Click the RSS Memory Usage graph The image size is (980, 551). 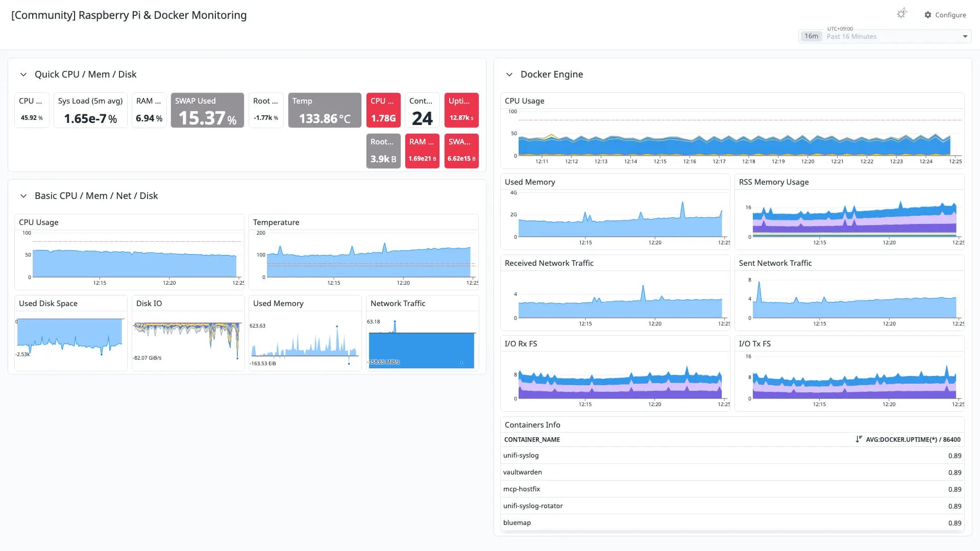849,212
